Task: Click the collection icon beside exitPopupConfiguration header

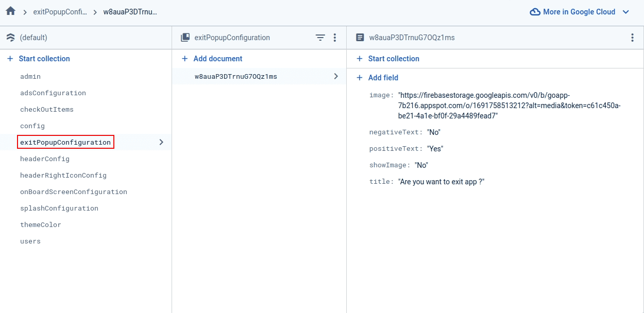Action: pyautogui.click(x=185, y=38)
